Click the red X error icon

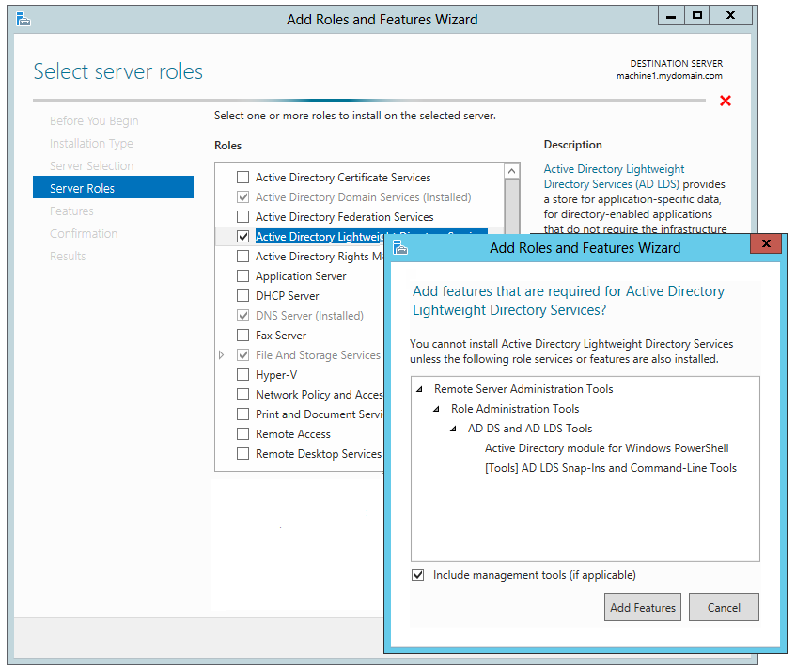click(725, 101)
